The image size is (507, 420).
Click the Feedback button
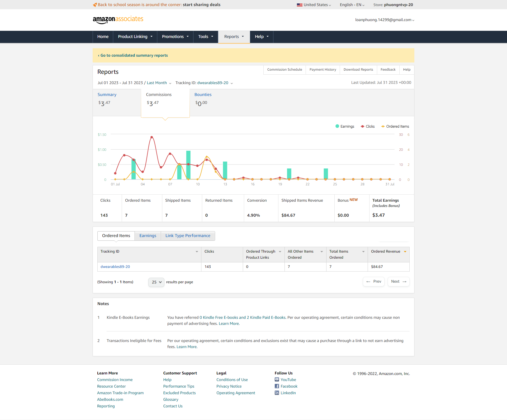click(x=388, y=70)
